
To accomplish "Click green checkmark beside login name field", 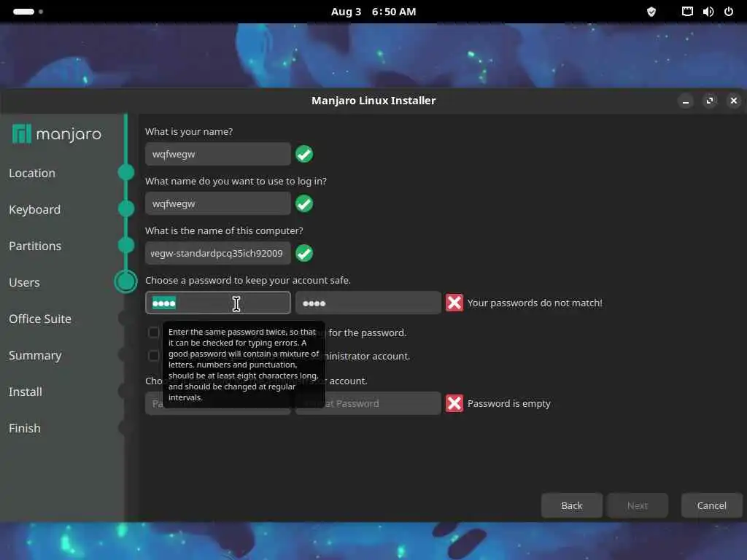I will (x=304, y=203).
